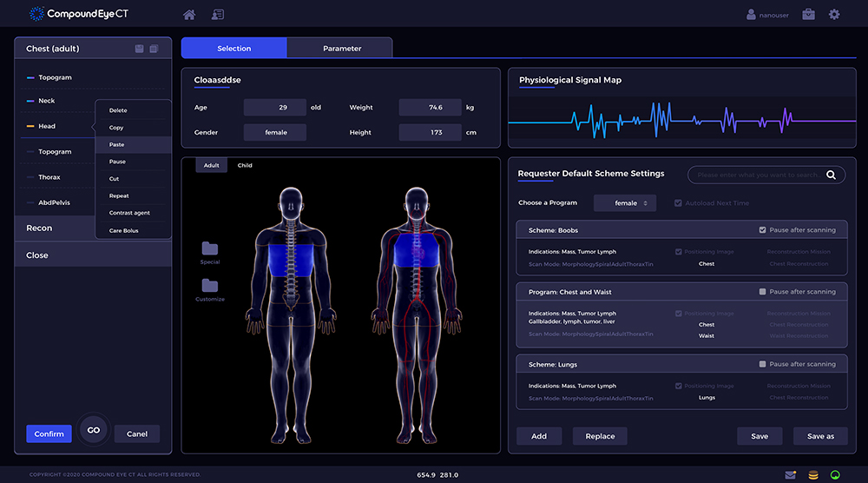Go to the Home icon in header
Viewport: 868px width, 483px height.
pyautogui.click(x=189, y=15)
